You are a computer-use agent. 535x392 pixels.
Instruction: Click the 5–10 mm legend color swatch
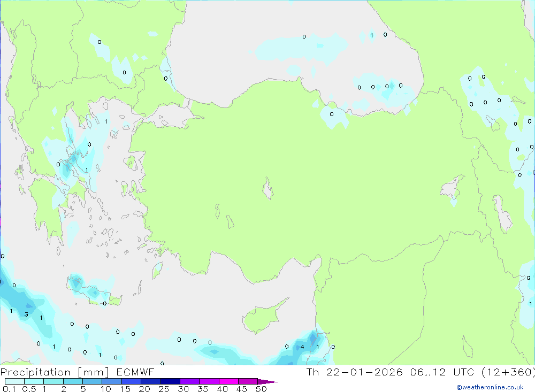[x=93, y=381]
